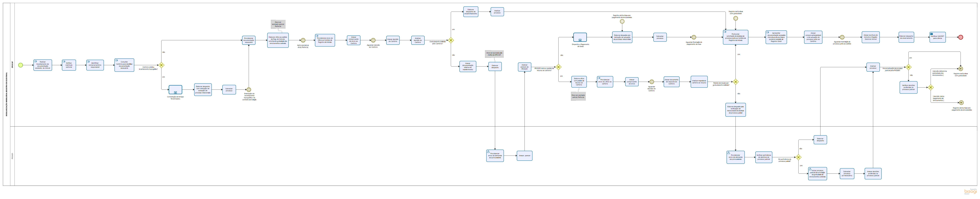980x199 pixels.
Task: Select task 'Anexar parecer' in PROGER lane
Action: pyautogui.click(x=525, y=156)
